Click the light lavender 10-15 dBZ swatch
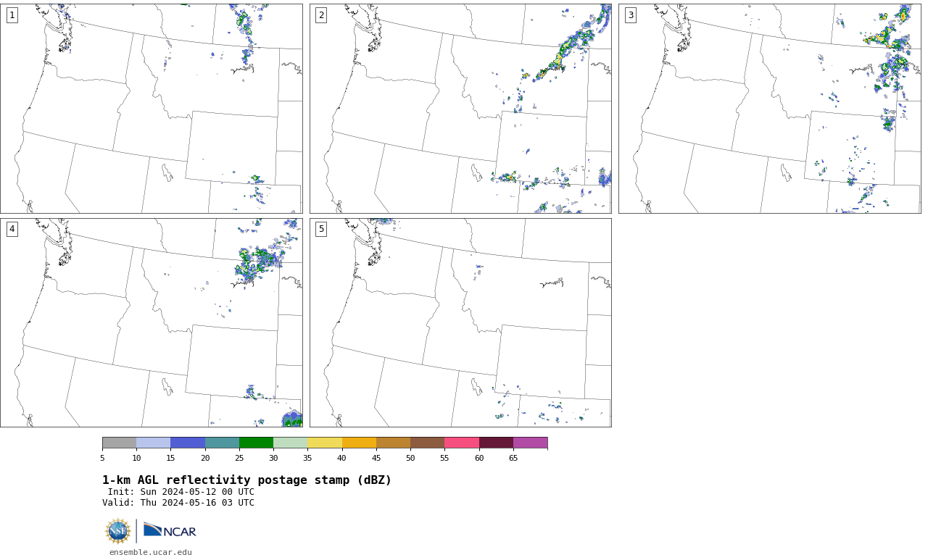The image size is (928, 560). (153, 443)
